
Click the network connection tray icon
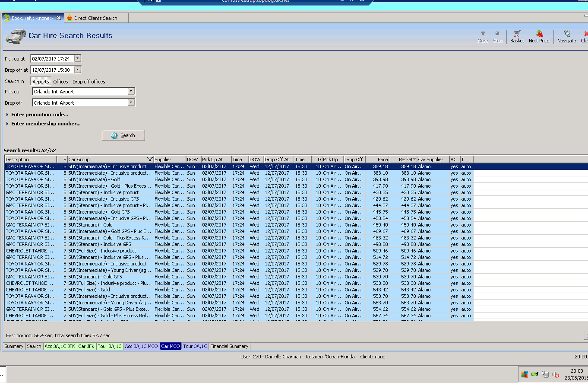pyautogui.click(x=545, y=374)
